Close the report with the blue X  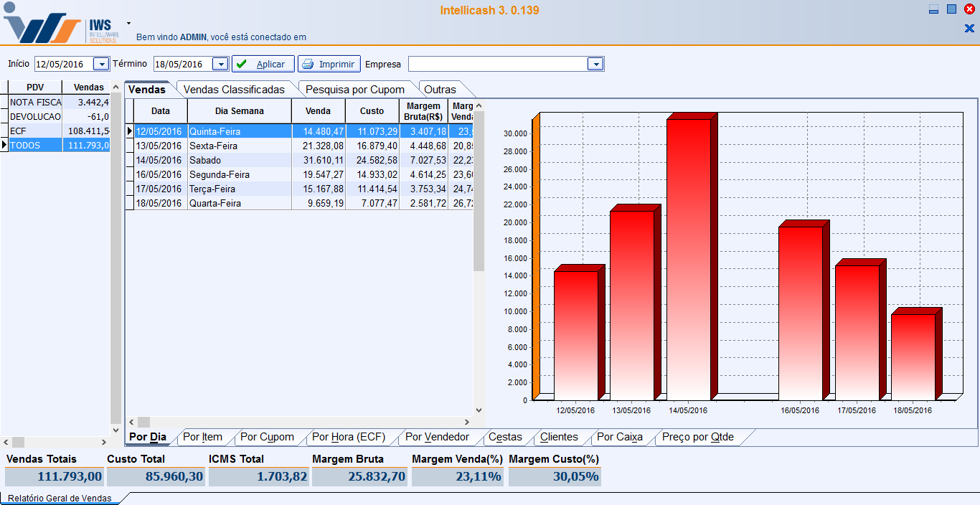pos(969,29)
